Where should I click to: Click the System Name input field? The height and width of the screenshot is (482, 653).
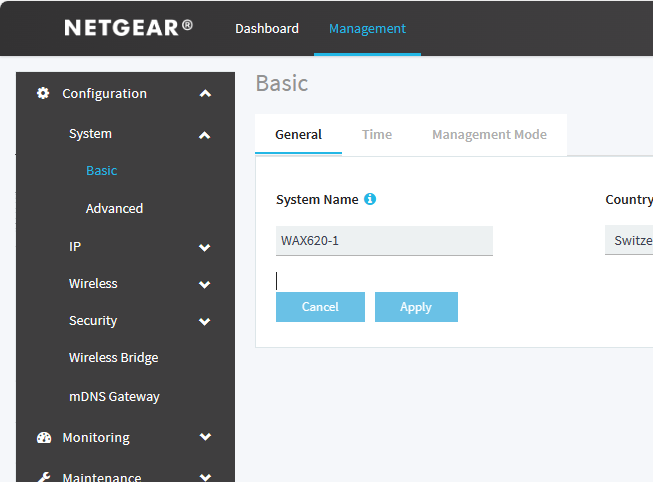pos(384,241)
